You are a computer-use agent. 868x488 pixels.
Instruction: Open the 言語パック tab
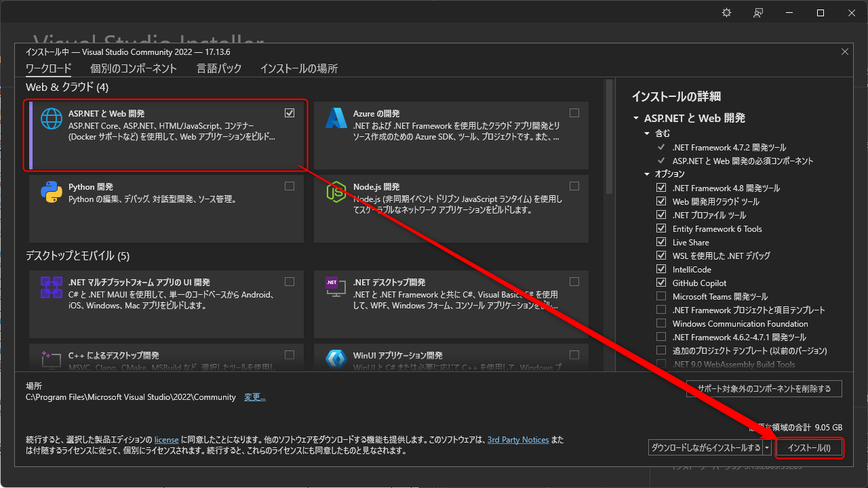[218, 68]
